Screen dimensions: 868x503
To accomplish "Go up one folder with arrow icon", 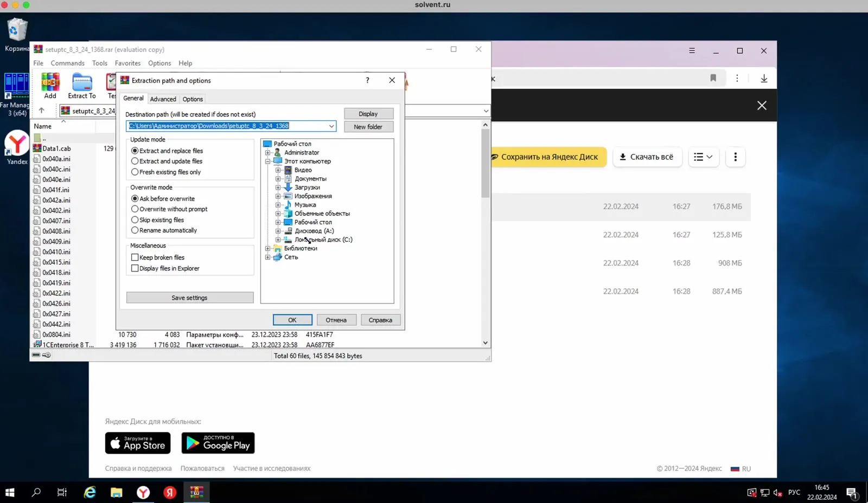I will [x=41, y=111].
